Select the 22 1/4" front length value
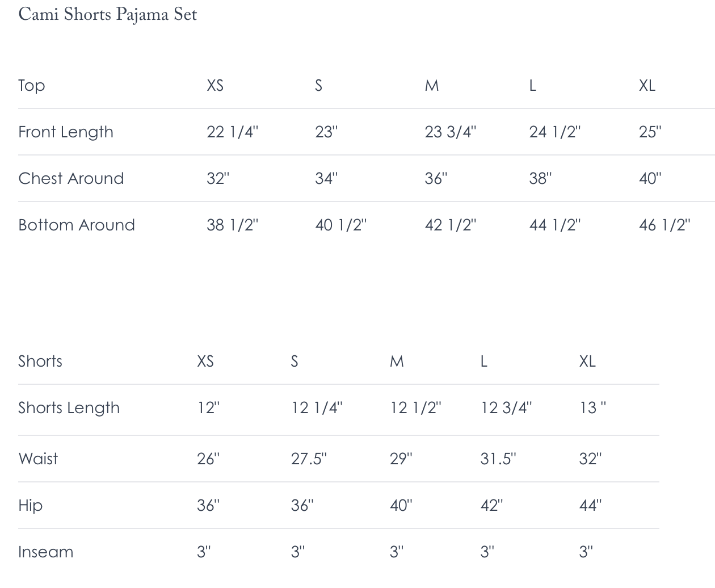The height and width of the screenshot is (588, 715). pyautogui.click(x=232, y=132)
